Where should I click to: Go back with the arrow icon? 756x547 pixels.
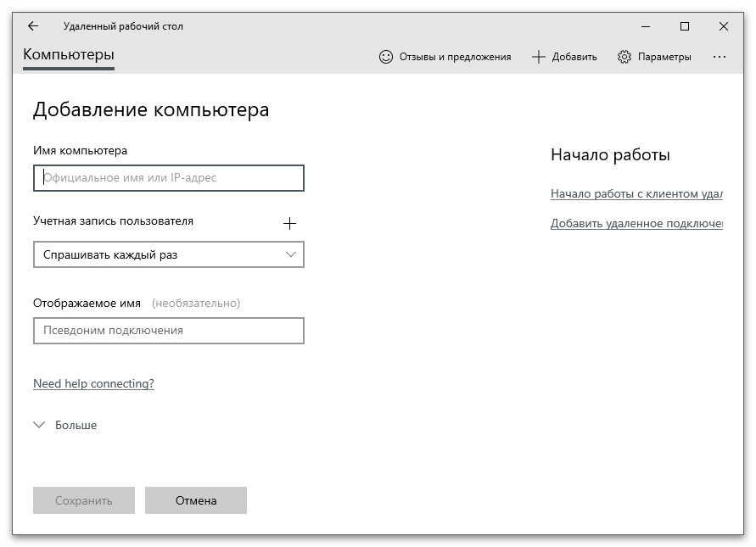[x=33, y=26]
